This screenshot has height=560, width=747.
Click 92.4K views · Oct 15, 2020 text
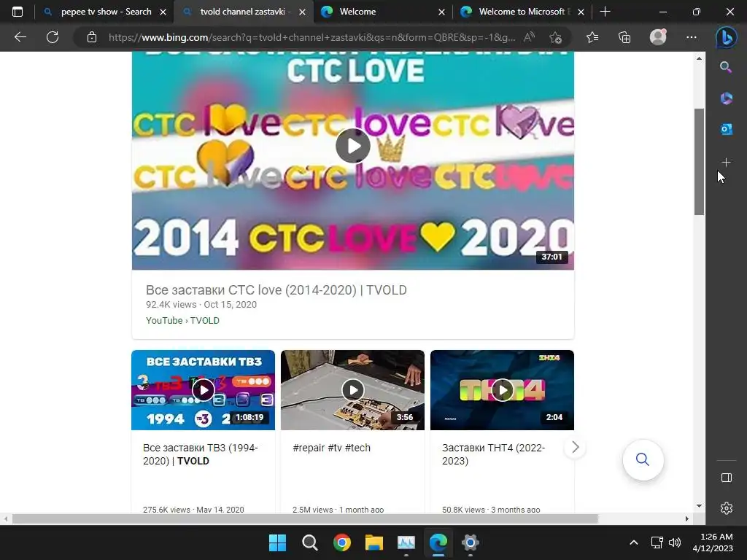point(201,305)
